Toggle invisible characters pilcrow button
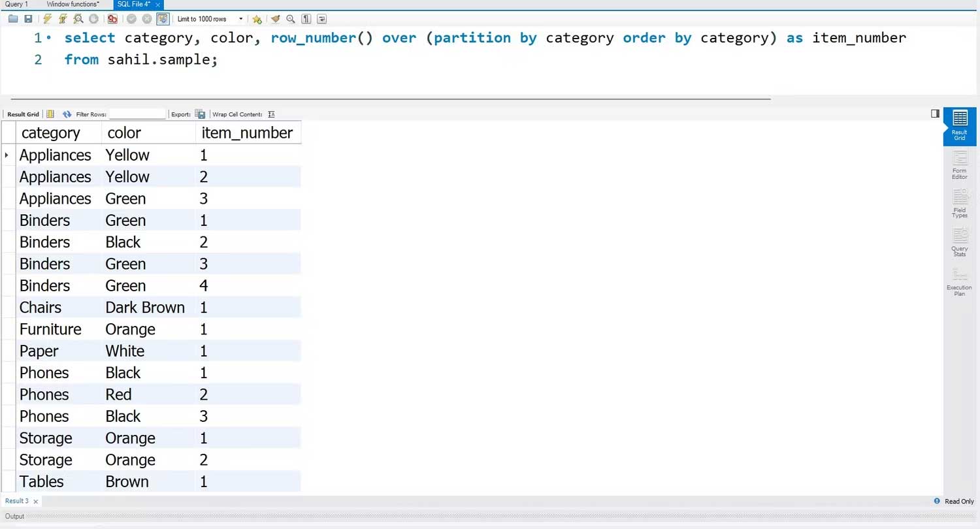This screenshot has height=529, width=980. (x=306, y=19)
